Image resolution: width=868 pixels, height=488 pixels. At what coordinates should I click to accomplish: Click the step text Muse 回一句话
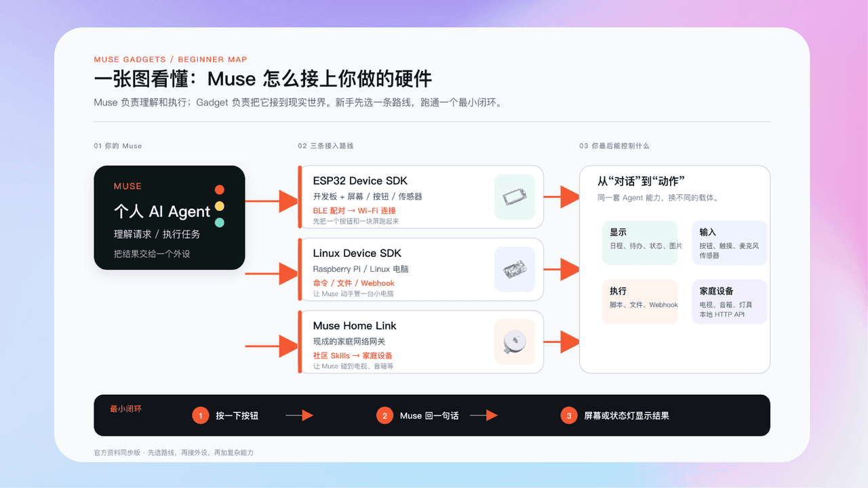coord(429,415)
